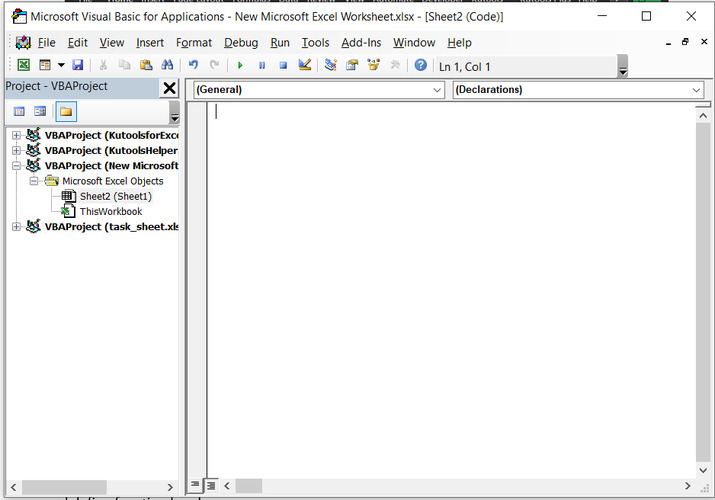Click Project pane scroll left arrow
This screenshot has width=715, height=500.
click(14, 487)
